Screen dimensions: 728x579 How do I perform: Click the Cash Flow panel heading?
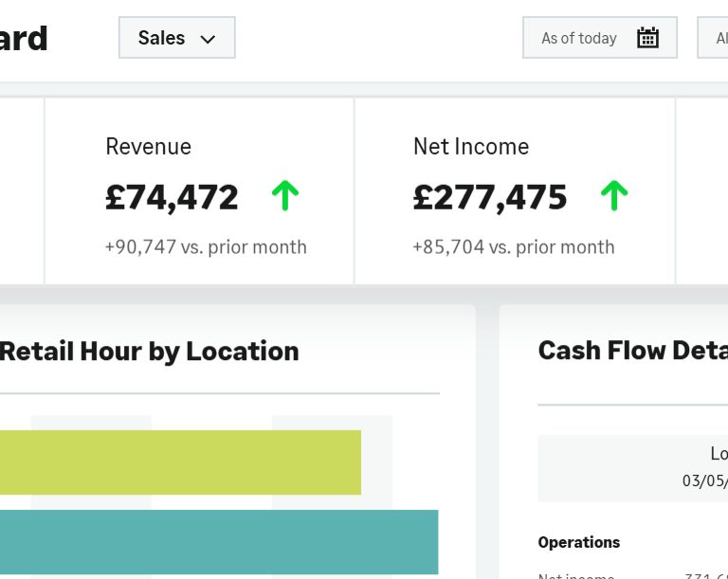(x=633, y=351)
